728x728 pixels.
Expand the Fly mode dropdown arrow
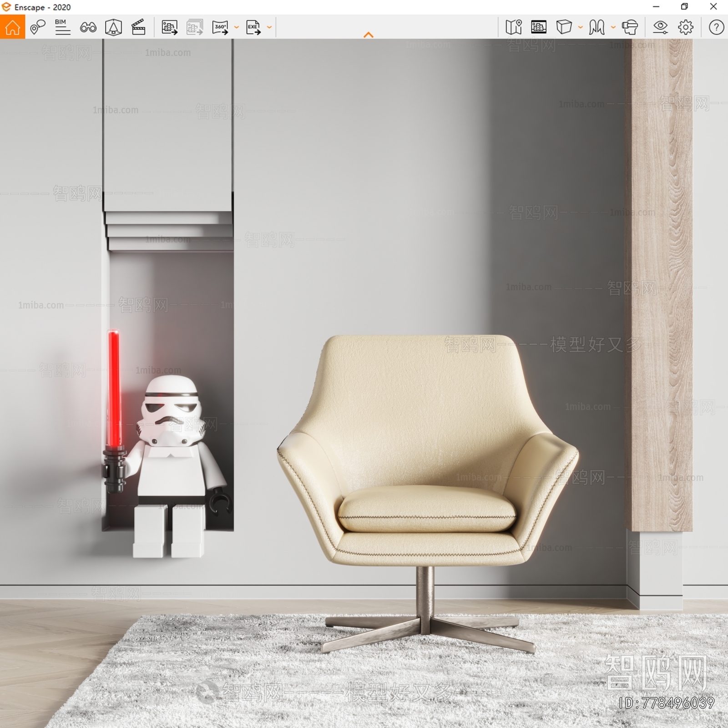click(613, 27)
